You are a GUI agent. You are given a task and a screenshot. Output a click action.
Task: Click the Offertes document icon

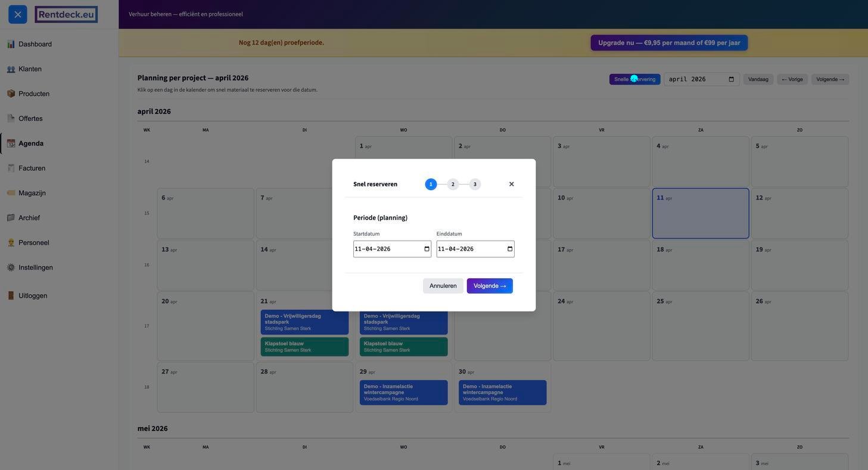(x=11, y=119)
